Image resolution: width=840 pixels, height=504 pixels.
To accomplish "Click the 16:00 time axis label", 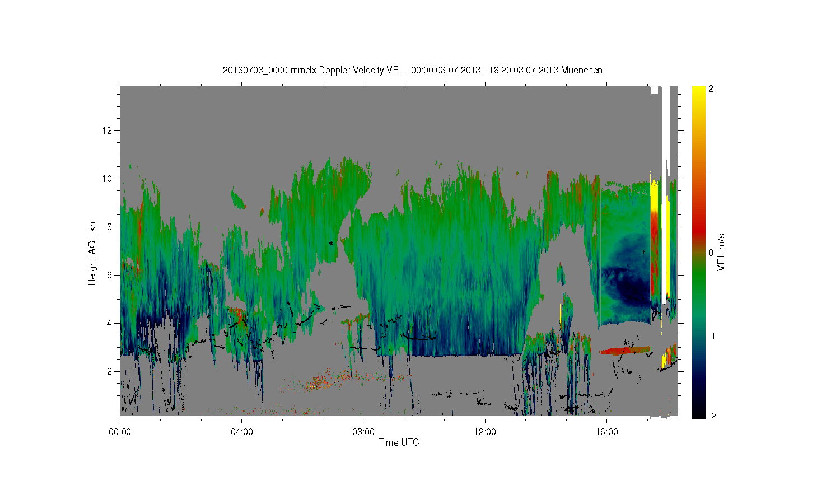I will pyautogui.click(x=607, y=432).
